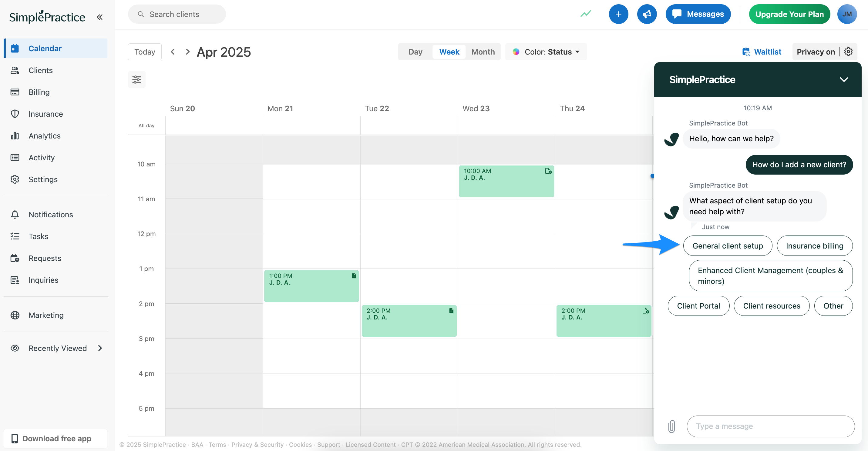Click the Type a message field
Screen dimensions: 868x451
[x=770, y=426]
